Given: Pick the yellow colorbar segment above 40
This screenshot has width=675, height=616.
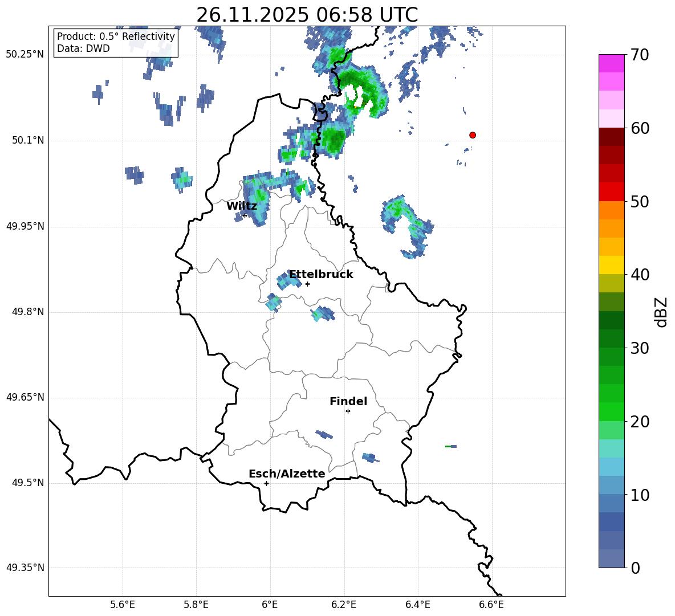Looking at the screenshot, I should 612,265.
